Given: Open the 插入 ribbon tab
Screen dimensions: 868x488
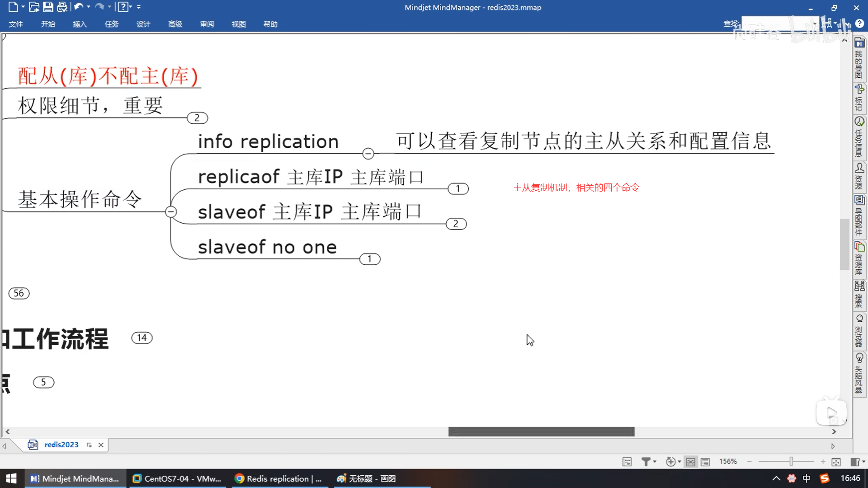Looking at the screenshot, I should 80,24.
